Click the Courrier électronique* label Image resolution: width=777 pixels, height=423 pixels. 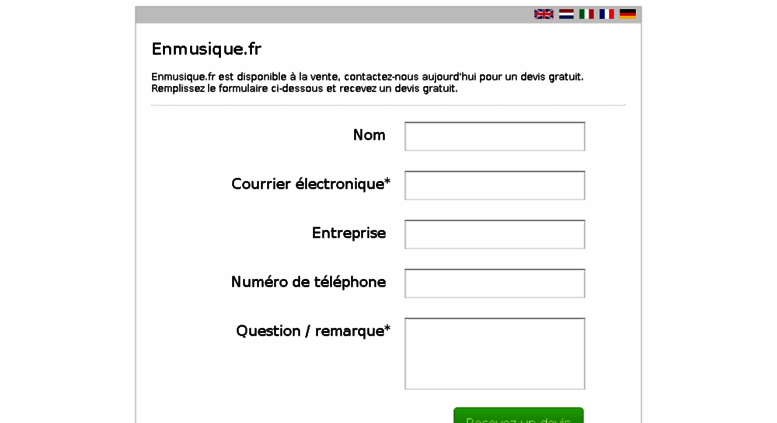(x=311, y=184)
